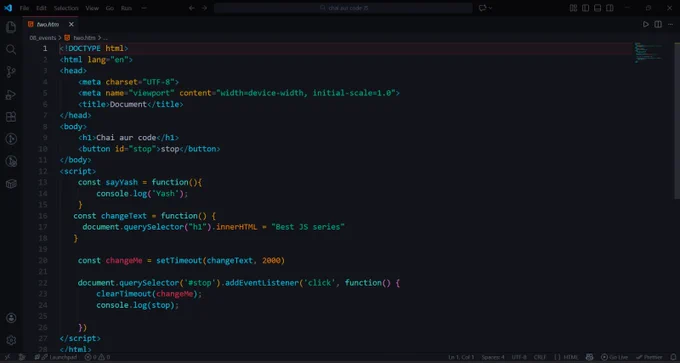Screen dimensions: 680x363
Task: Select the two.htm editor tab
Action: [x=48, y=24]
